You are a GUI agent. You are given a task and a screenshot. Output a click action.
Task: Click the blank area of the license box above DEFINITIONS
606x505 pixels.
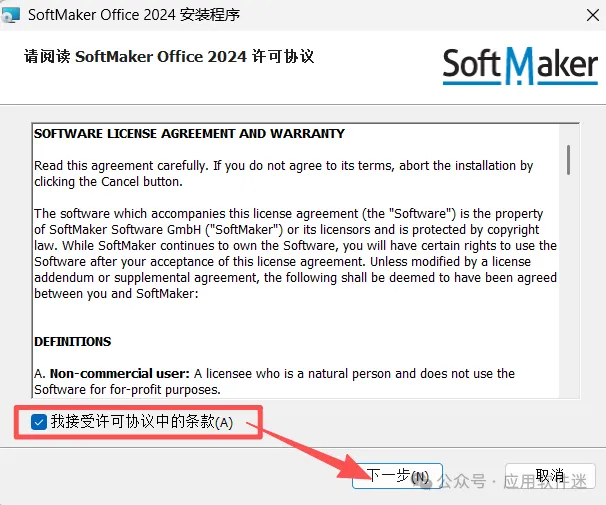[x=296, y=318]
